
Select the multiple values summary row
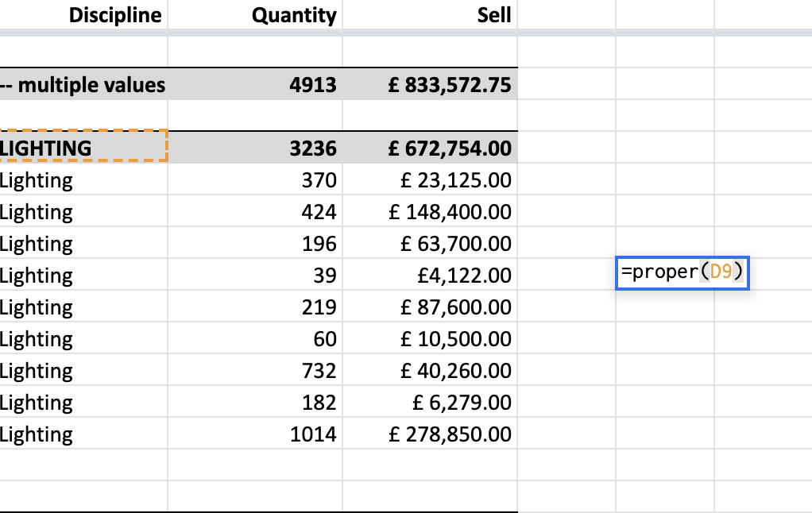(x=83, y=85)
